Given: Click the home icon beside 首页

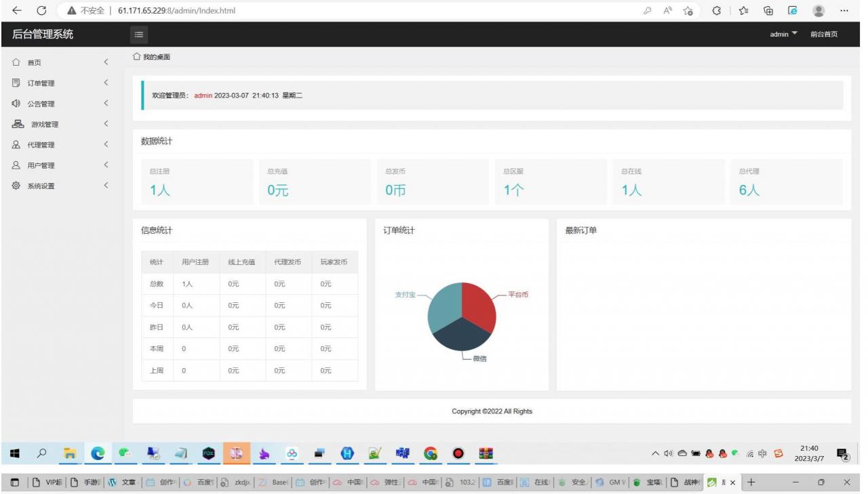Looking at the screenshot, I should pyautogui.click(x=17, y=62).
